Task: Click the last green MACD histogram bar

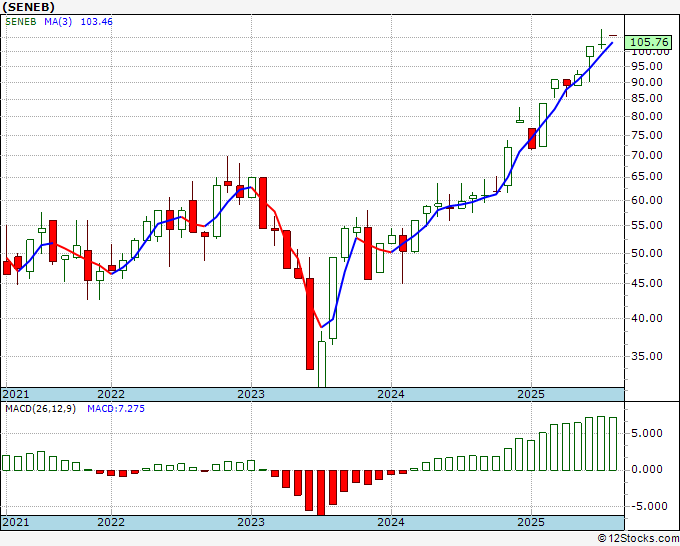Action: coord(613,444)
